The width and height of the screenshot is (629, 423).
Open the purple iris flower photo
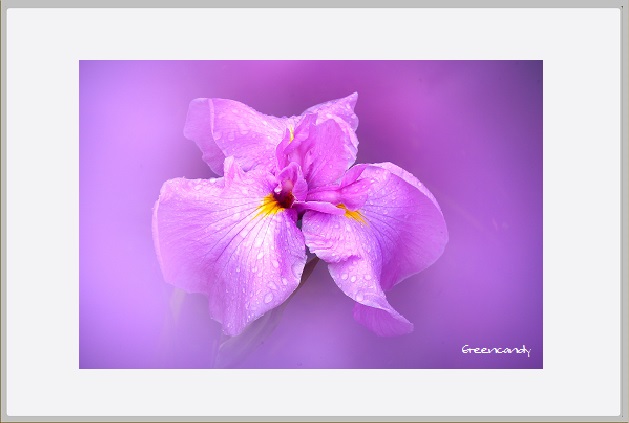point(311,214)
